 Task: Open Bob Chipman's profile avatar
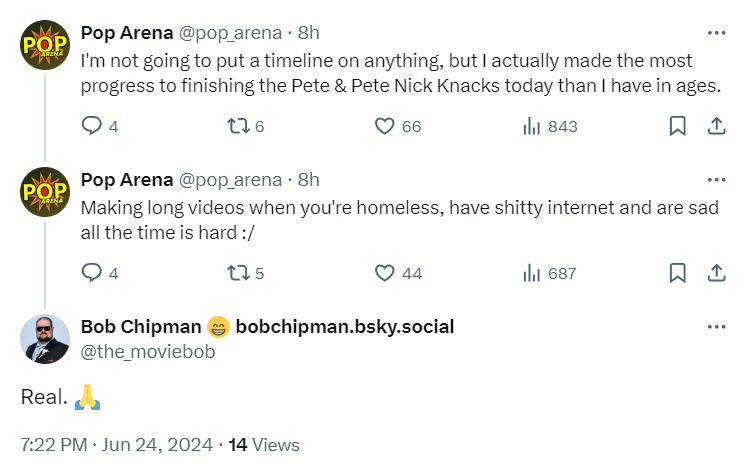coord(45,338)
